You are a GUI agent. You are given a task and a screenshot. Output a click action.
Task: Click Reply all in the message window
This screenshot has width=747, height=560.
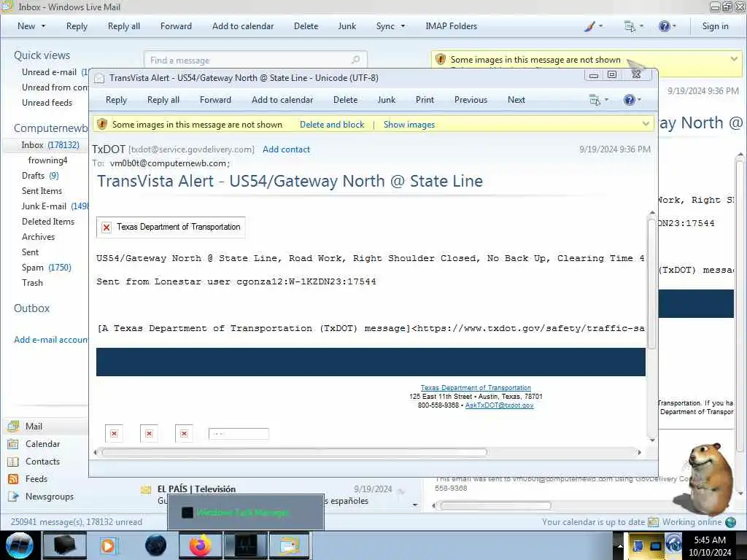(163, 100)
